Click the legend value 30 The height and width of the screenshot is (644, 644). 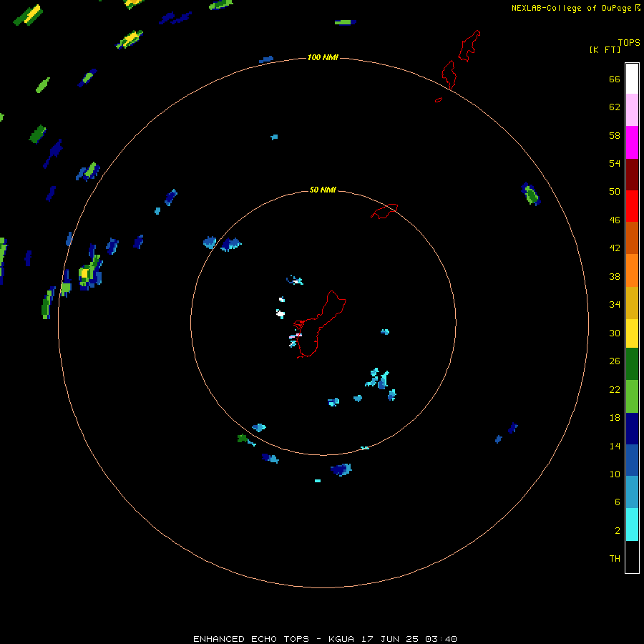[x=615, y=333]
